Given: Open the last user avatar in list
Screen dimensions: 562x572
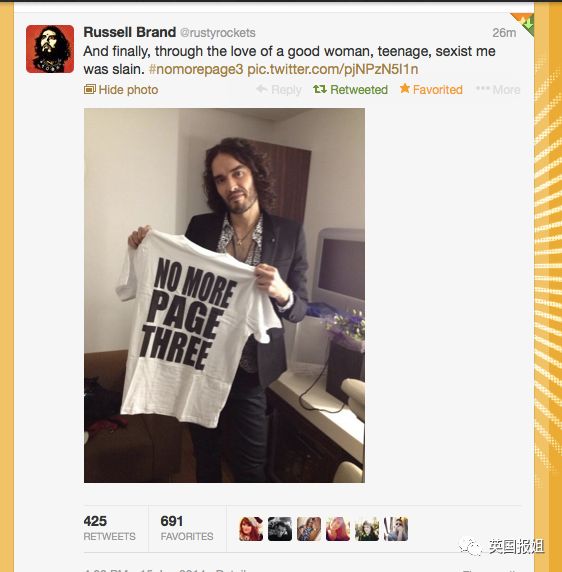Looking at the screenshot, I should pyautogui.click(x=396, y=529).
